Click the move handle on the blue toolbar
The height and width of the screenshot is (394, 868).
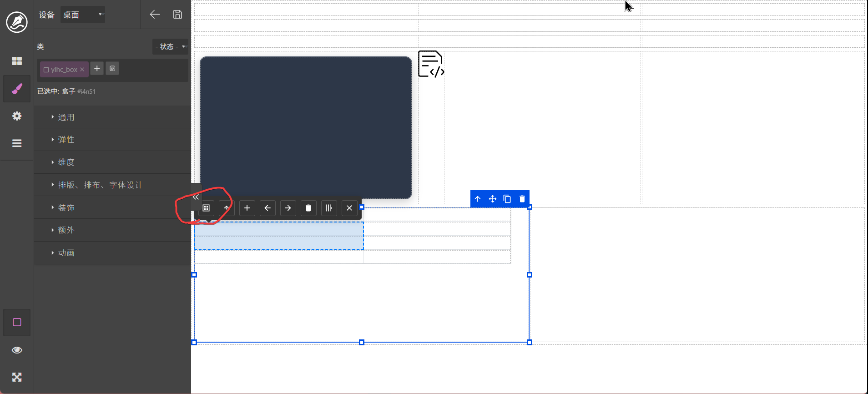[492, 199]
